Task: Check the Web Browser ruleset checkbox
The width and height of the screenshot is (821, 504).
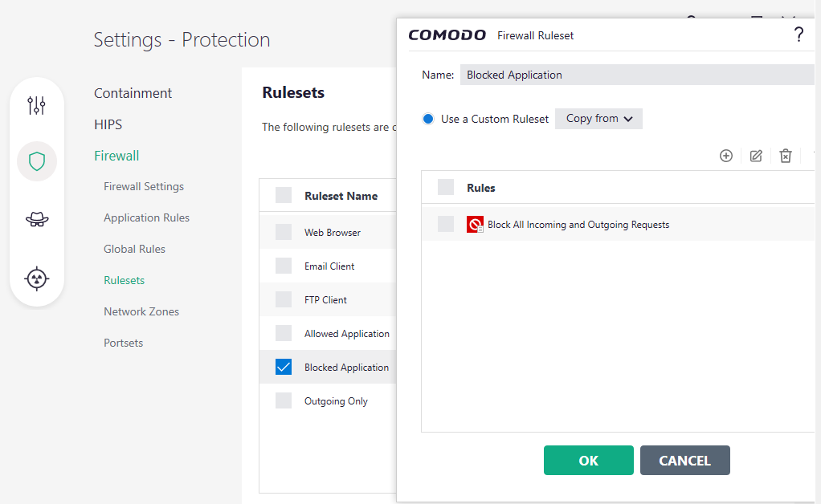Action: click(x=284, y=232)
